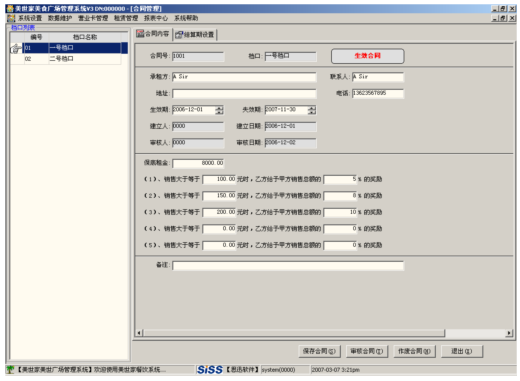Click the 【思迅软件】 status bar text
This screenshot has width=520, height=381.
243,370
